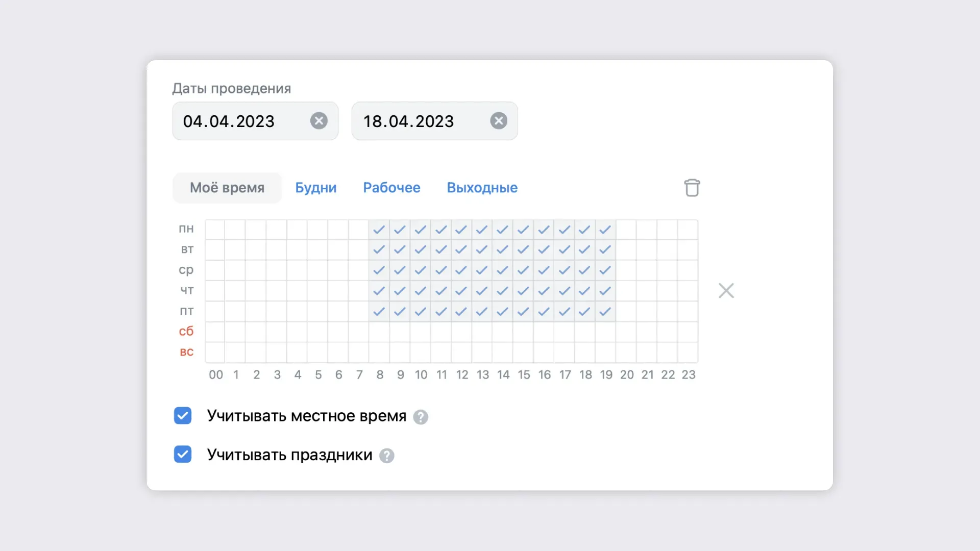
Task: Check the Saturday 12 o'clock cell
Action: pos(461,332)
